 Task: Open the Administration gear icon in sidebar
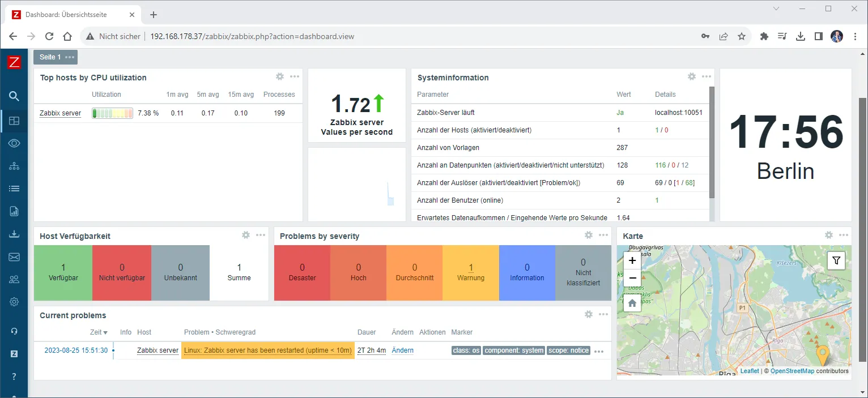click(14, 302)
